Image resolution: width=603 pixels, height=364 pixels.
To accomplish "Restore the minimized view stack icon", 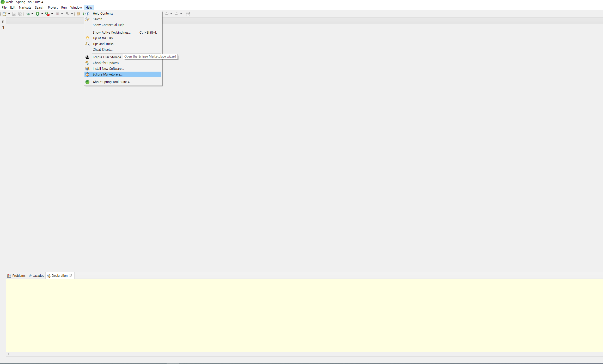I will (x=3, y=22).
